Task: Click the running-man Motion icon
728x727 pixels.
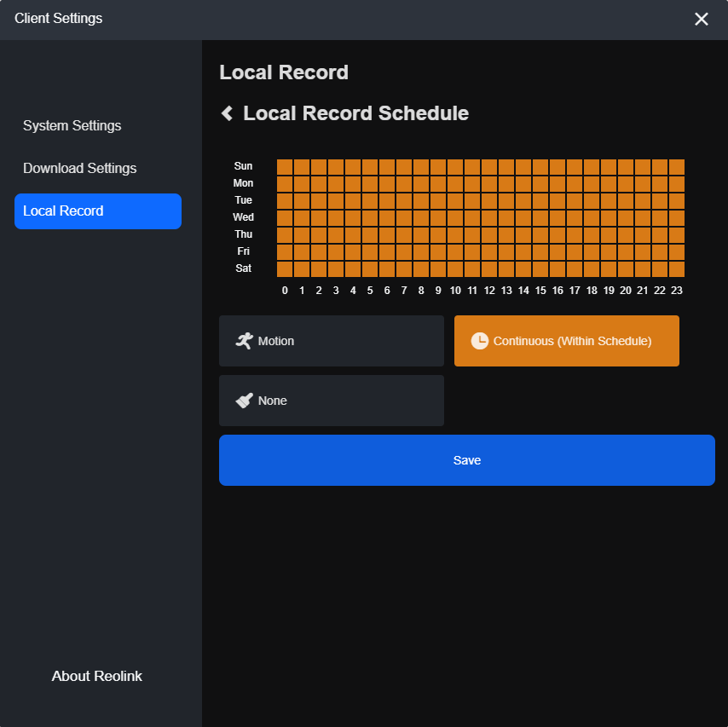Action: [244, 341]
